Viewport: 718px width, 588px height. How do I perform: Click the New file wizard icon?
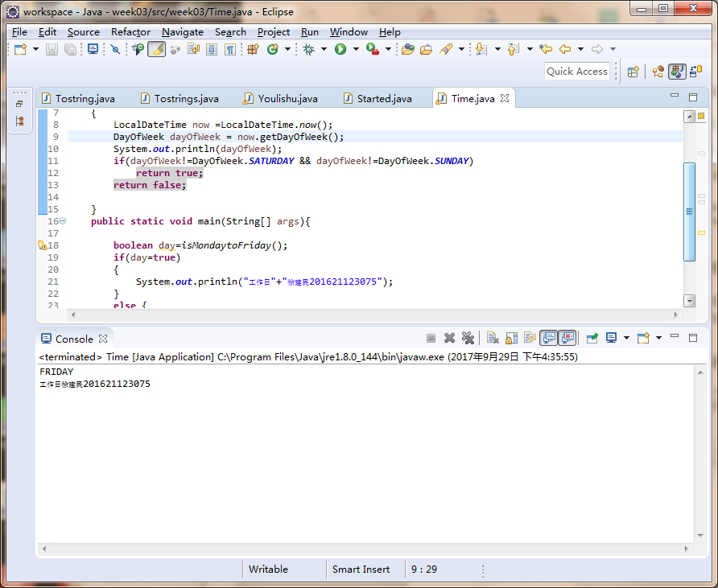[x=20, y=49]
